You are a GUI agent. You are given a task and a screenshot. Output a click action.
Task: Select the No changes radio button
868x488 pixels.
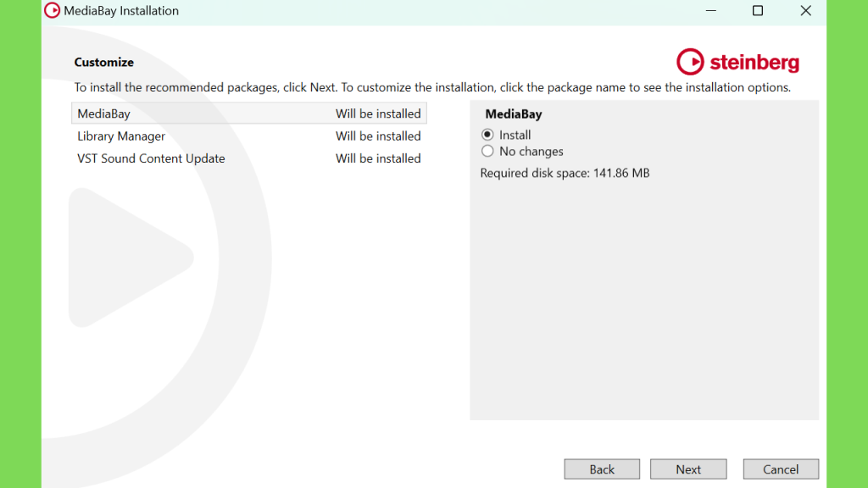pyautogui.click(x=487, y=151)
